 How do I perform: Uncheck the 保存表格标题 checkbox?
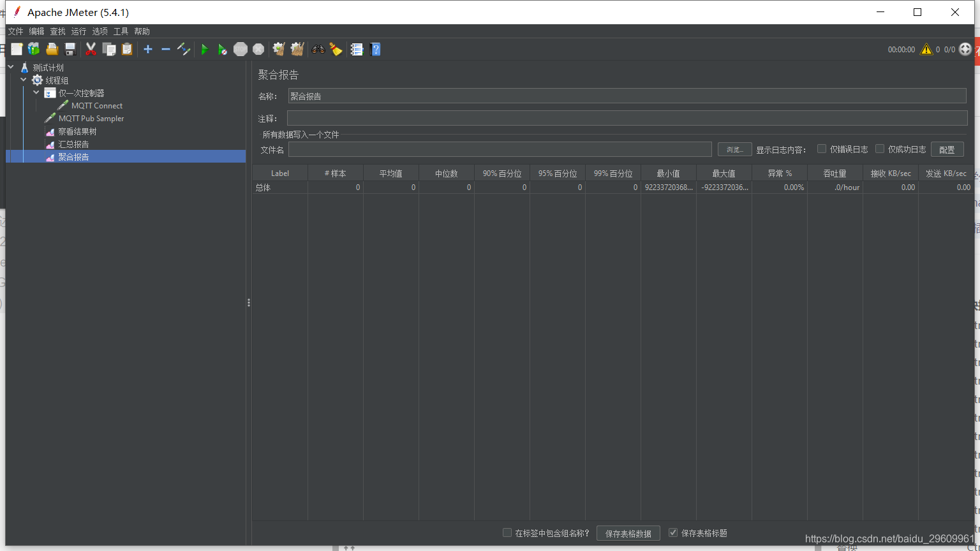pyautogui.click(x=673, y=533)
